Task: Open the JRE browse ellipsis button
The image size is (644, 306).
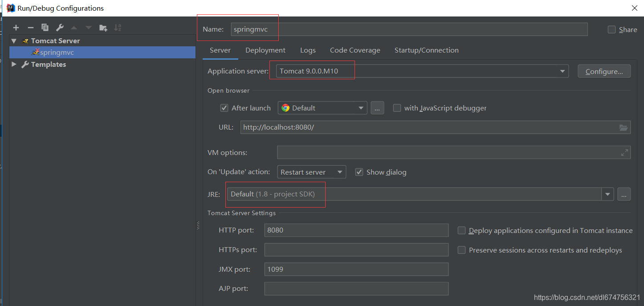Action: (x=624, y=194)
